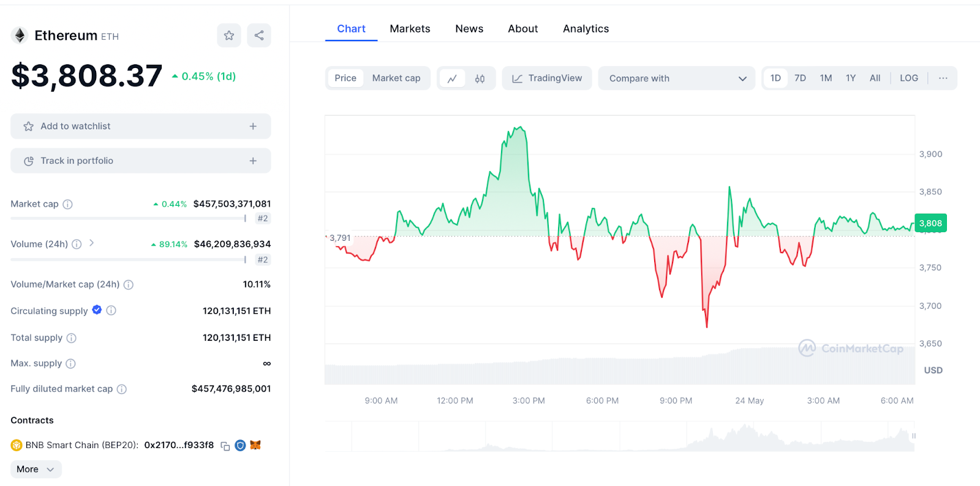Click the share icon beside Ethereum title
980x486 pixels.
click(x=259, y=36)
